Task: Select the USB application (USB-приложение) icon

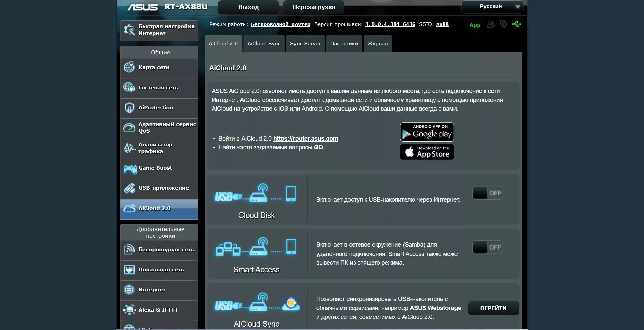Action: 129,188
